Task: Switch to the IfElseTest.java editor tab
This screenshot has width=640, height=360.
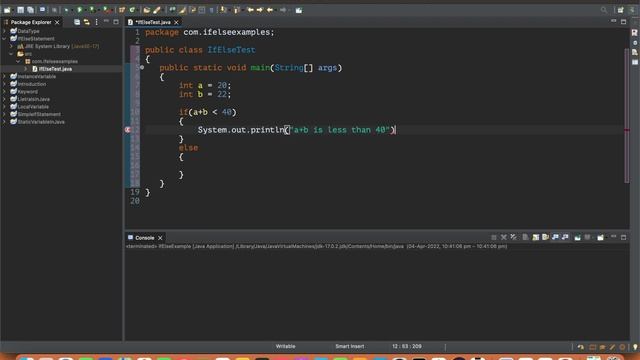Action: (x=152, y=22)
